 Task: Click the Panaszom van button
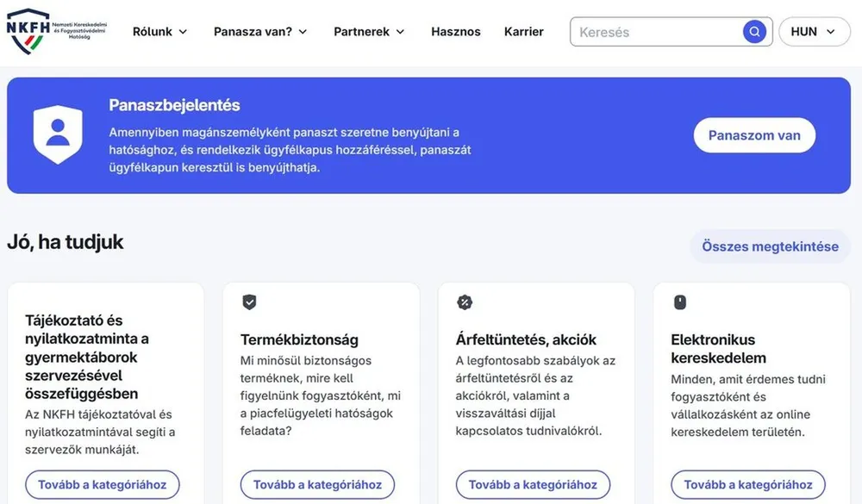[754, 135]
